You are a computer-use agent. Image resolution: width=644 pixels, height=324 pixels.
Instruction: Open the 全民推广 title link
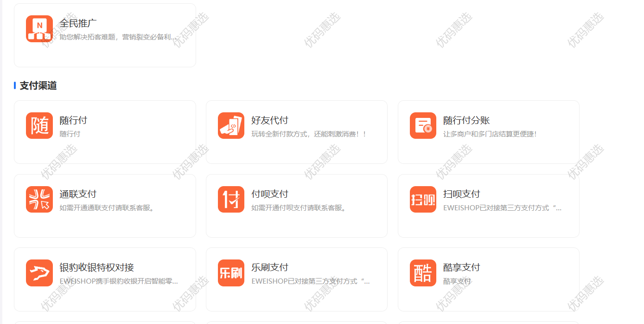point(78,23)
